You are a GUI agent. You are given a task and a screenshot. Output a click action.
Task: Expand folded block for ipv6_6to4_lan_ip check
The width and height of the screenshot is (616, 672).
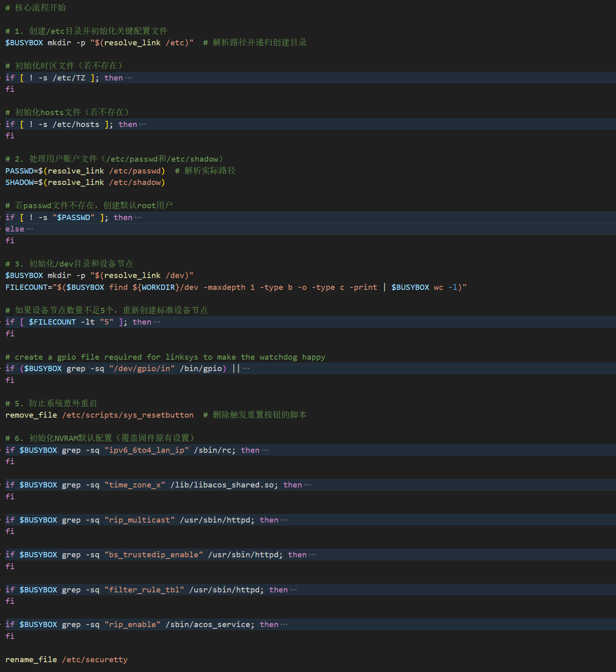click(x=265, y=450)
